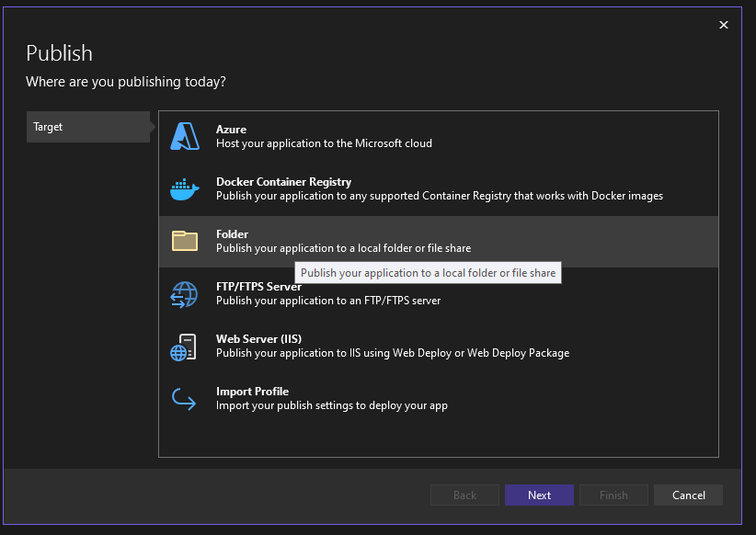This screenshot has height=535, width=756.
Task: Click 'Import your publish settings' description
Action: click(x=332, y=405)
